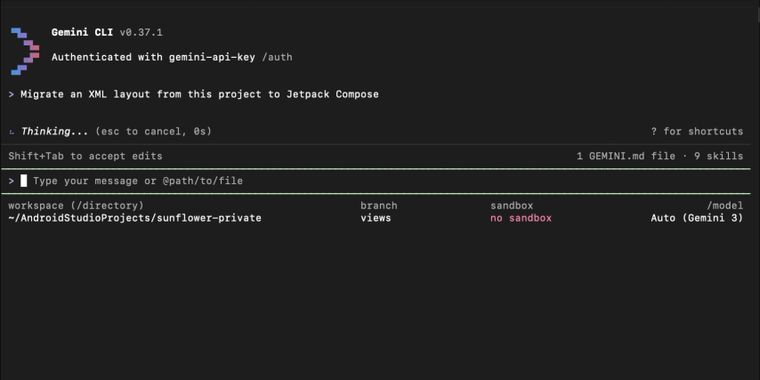Click the /auth command text
This screenshot has height=380, width=760.
click(x=277, y=57)
